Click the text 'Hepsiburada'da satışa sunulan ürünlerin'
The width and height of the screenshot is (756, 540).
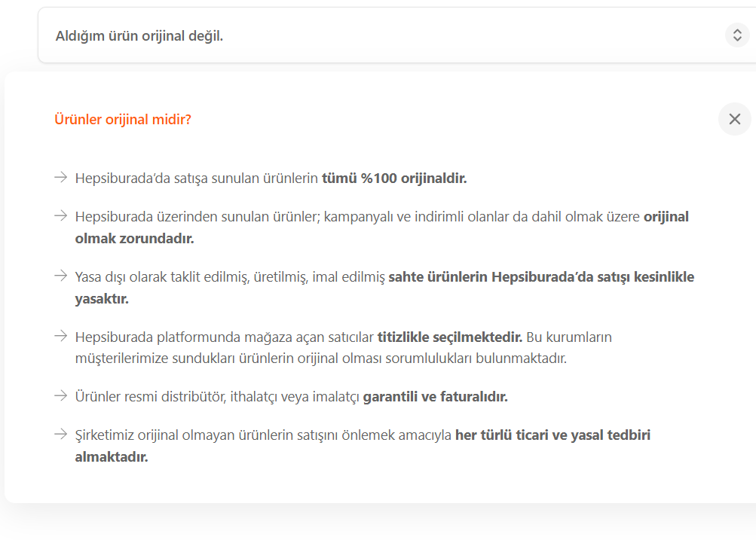pos(197,178)
